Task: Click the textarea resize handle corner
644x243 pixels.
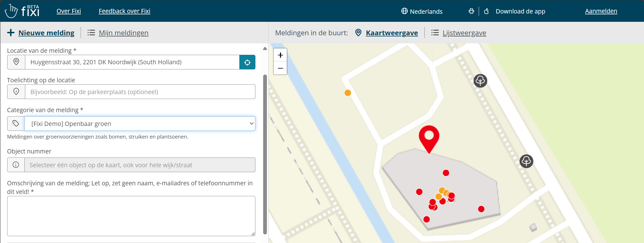Action: pos(253,234)
